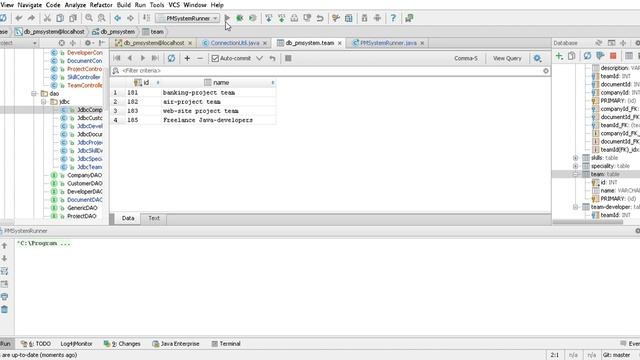
Task: Open the Refactor menu
Action: [101, 5]
